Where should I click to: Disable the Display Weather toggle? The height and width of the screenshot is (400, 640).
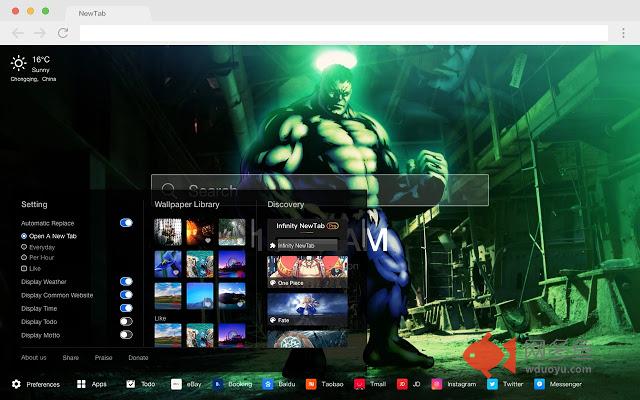tap(126, 282)
